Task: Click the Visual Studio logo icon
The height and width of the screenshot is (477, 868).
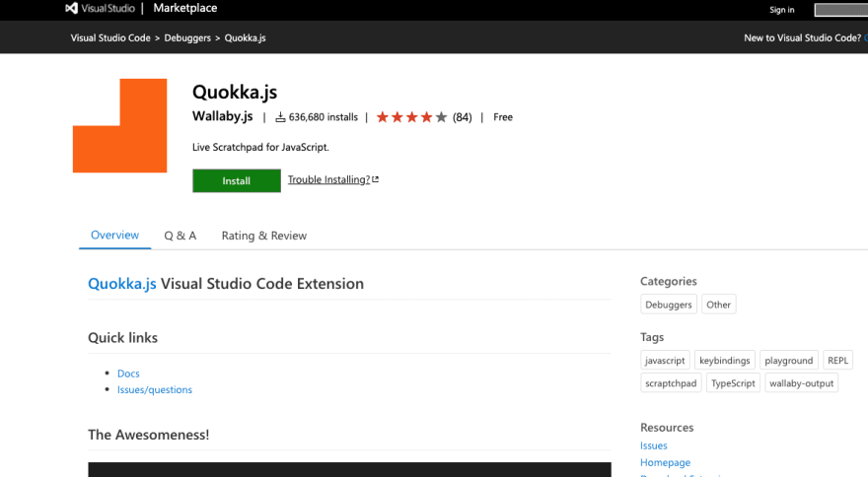Action: 71,8
